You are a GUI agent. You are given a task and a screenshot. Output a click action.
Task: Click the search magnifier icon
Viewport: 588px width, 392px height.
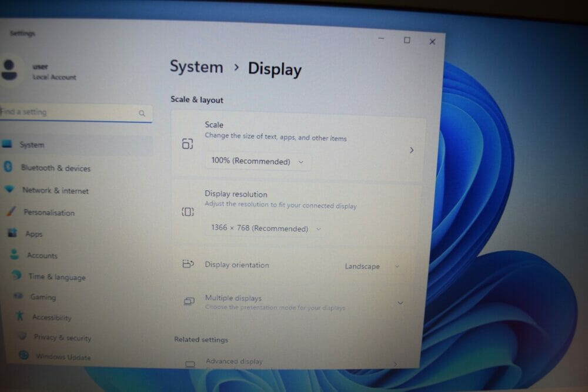click(x=142, y=113)
